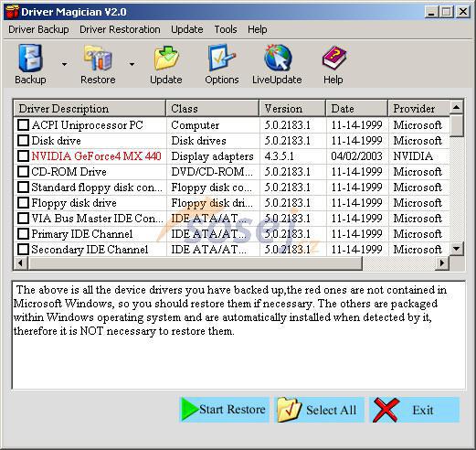Click the Driver Magician title bar icon
Viewport: 476px width, 450px height.
click(12, 12)
